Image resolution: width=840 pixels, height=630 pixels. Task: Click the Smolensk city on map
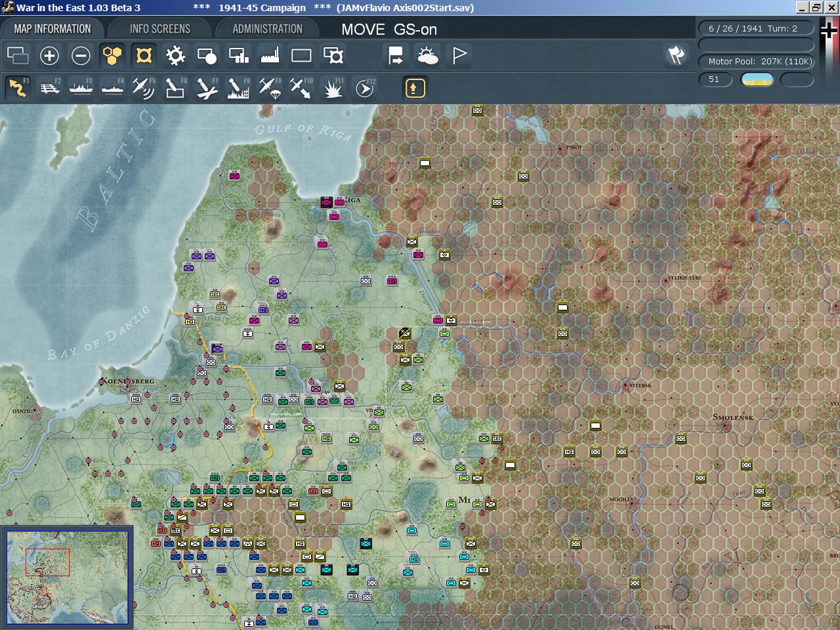click(x=724, y=426)
